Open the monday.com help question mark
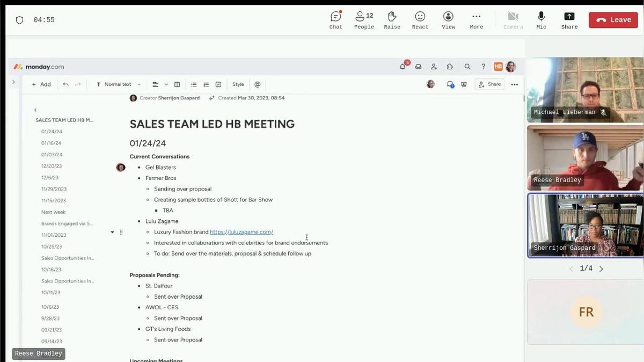 click(x=483, y=67)
